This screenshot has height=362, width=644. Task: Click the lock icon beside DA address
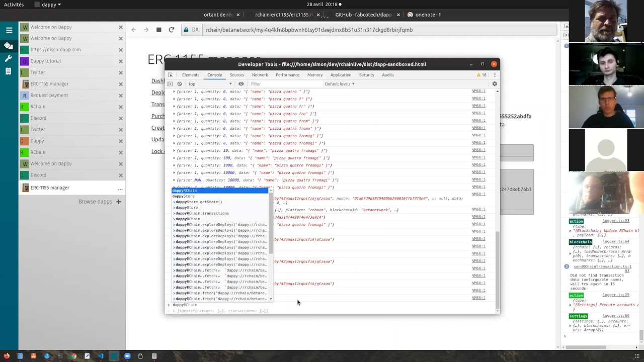pos(186,30)
